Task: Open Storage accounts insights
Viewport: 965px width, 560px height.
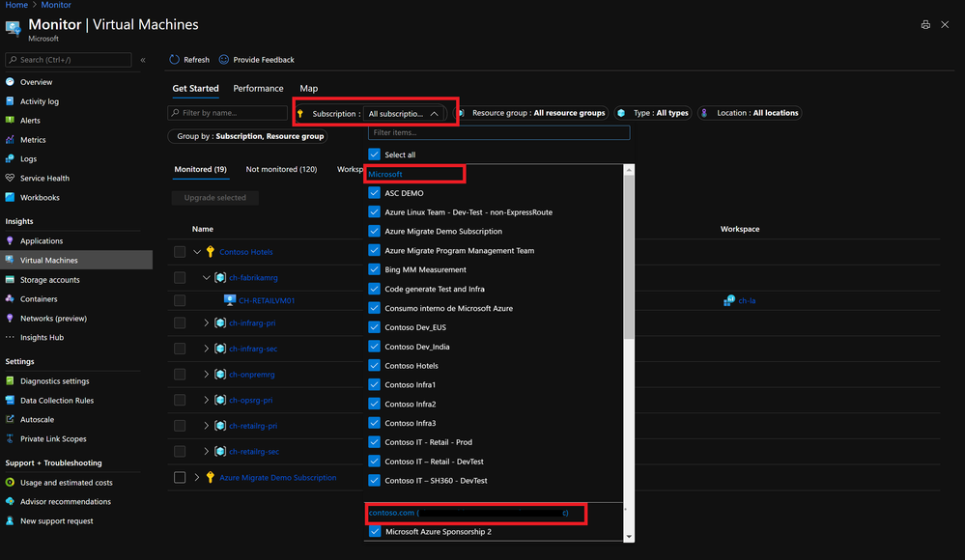Action: click(50, 280)
